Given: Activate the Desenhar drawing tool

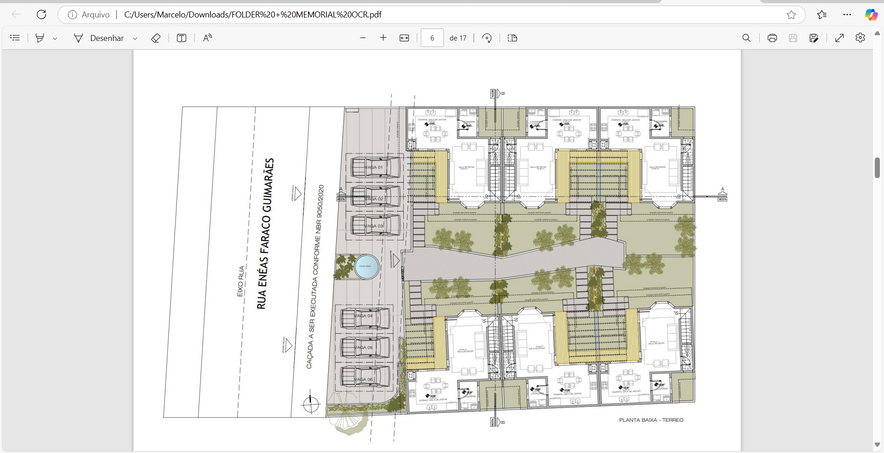Looking at the screenshot, I should 99,38.
